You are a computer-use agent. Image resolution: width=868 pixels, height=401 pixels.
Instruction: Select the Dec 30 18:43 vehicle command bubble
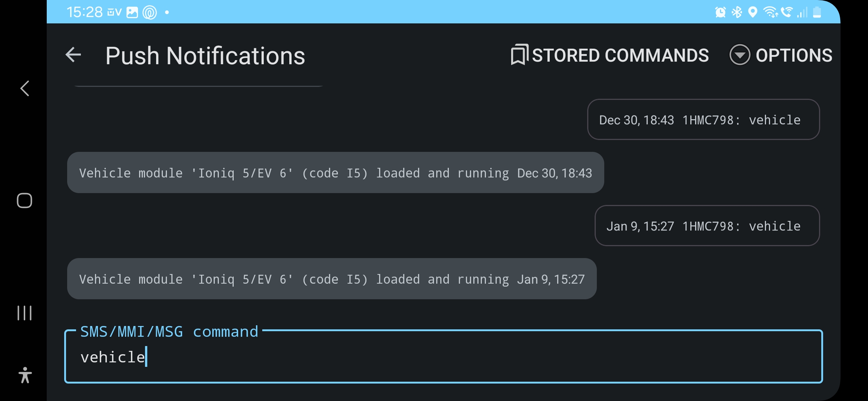[x=703, y=120]
